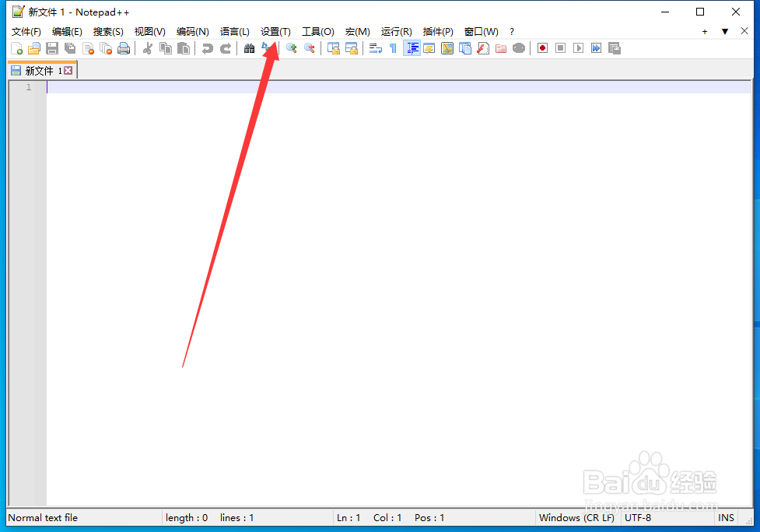
Task: Click the User Defined Language icon
Action: pos(429,48)
